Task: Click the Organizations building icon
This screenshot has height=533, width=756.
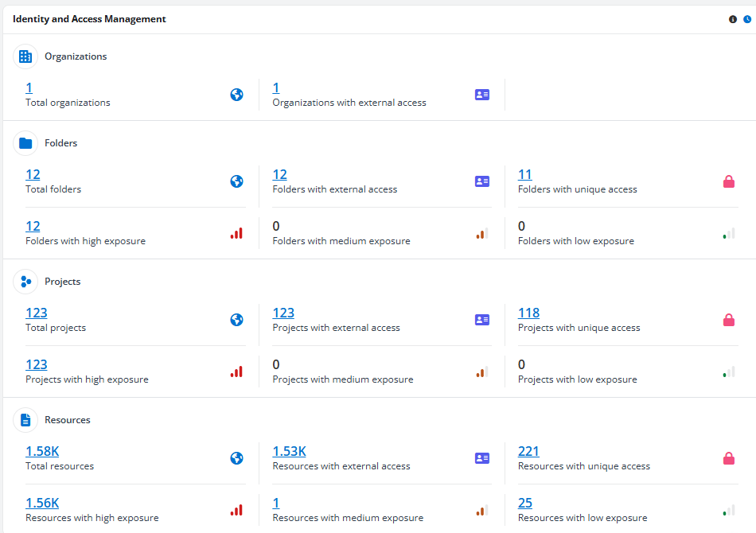Action: (x=25, y=56)
